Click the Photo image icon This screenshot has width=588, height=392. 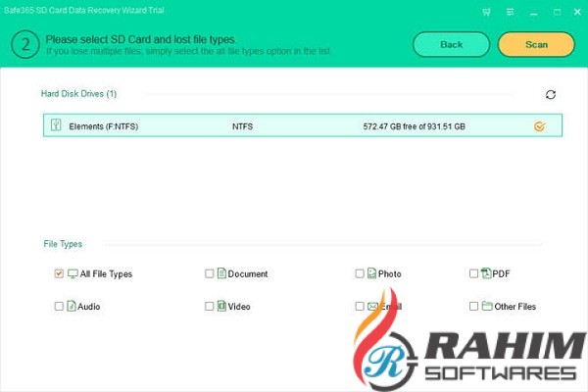pyautogui.click(x=371, y=273)
